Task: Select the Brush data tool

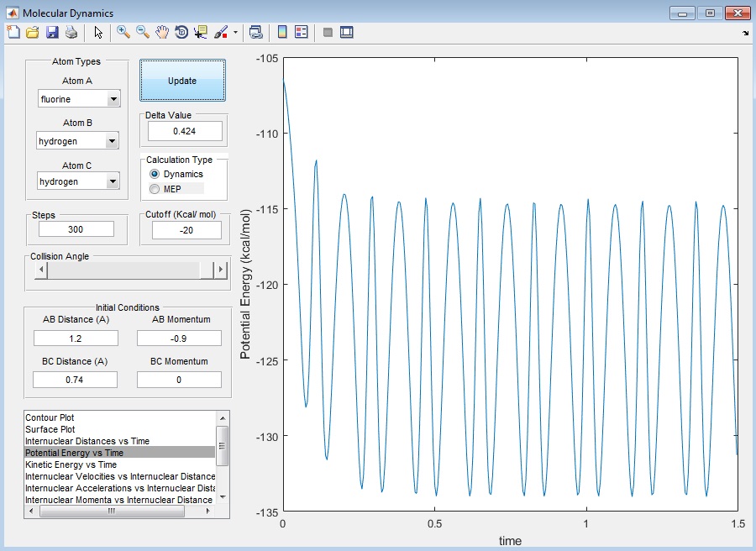Action: [x=220, y=32]
